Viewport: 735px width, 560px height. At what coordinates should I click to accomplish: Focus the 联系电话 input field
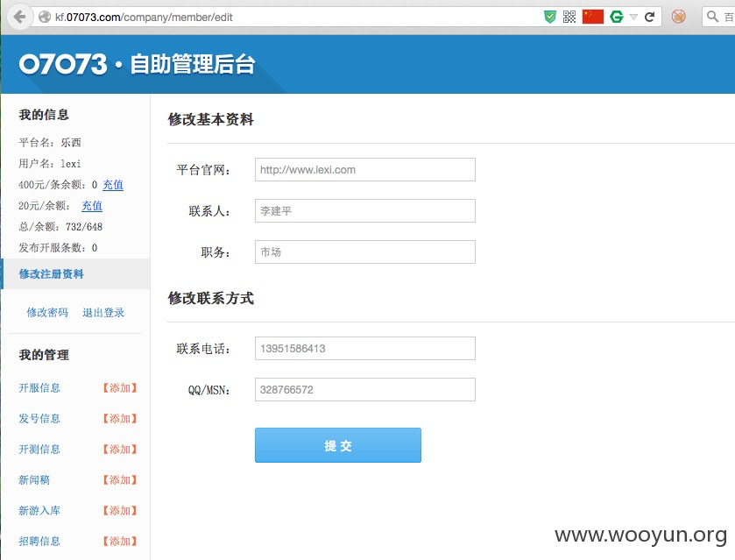click(365, 349)
